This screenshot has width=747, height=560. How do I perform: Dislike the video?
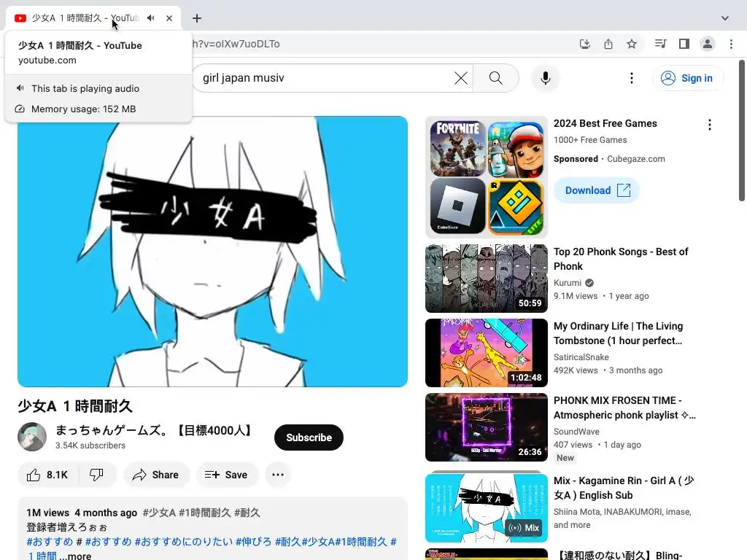coord(97,475)
